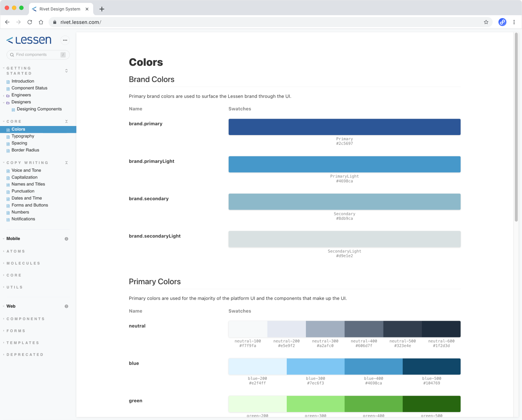522x420 pixels.
Task: Collapse the Copy Writing sidebar section
Action: pyautogui.click(x=66, y=163)
